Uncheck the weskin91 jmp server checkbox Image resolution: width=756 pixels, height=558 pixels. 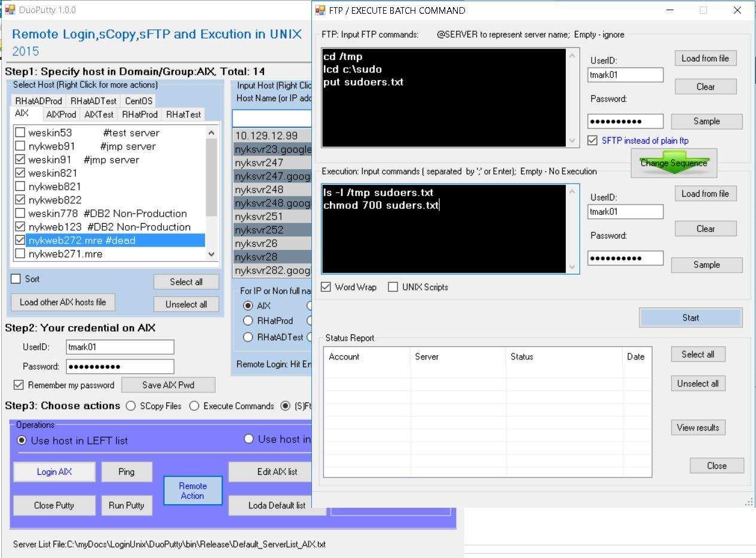click(x=20, y=160)
